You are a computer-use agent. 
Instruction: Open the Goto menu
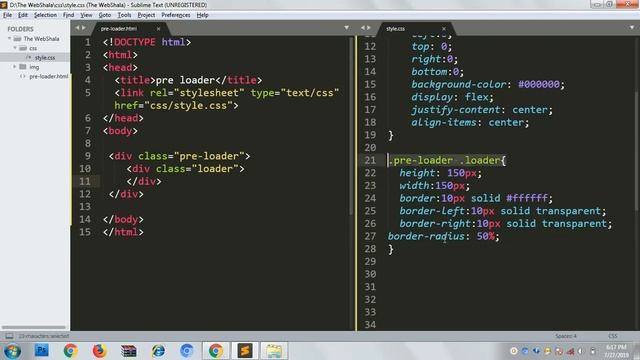(x=105, y=15)
